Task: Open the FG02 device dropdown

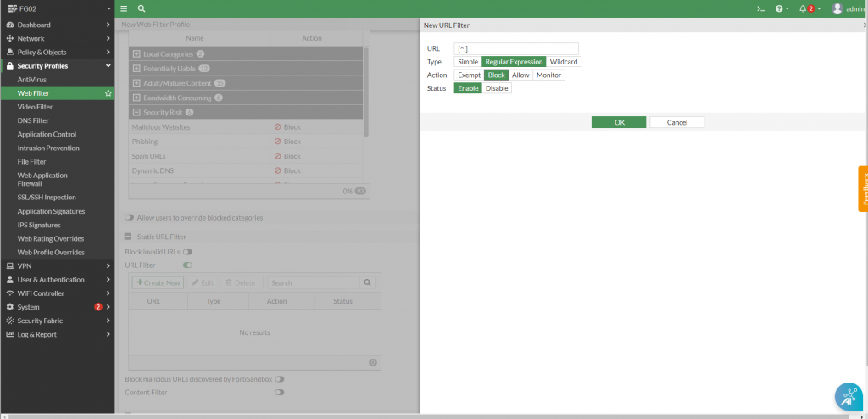Action: [x=57, y=8]
